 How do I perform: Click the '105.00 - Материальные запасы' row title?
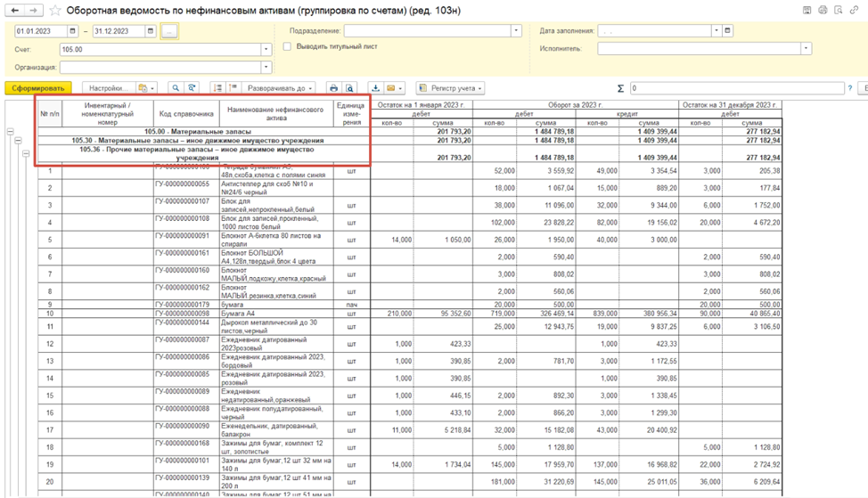(x=198, y=132)
